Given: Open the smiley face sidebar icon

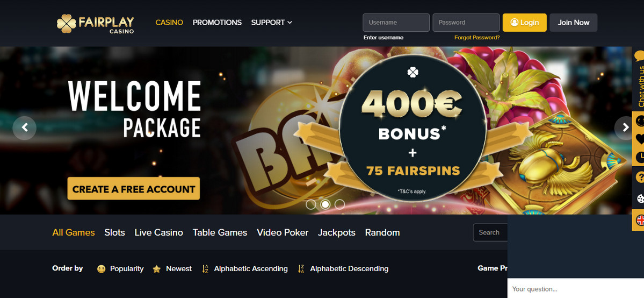Looking at the screenshot, I should 639,121.
